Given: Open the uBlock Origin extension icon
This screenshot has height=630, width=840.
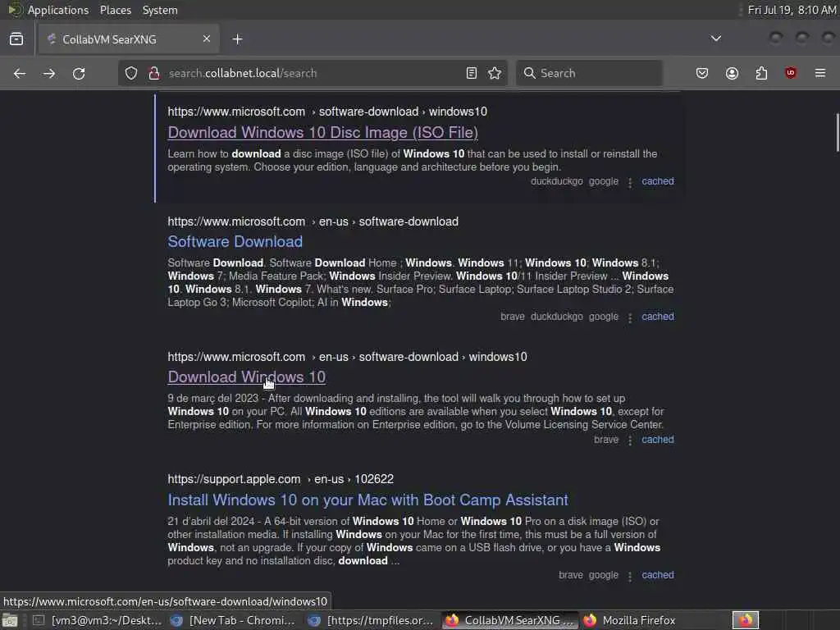Looking at the screenshot, I should [x=791, y=73].
